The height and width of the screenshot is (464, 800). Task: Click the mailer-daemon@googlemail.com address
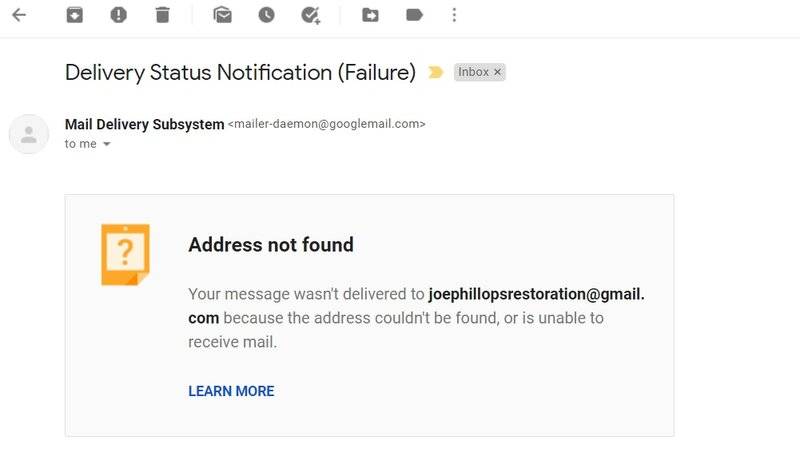tap(327, 124)
